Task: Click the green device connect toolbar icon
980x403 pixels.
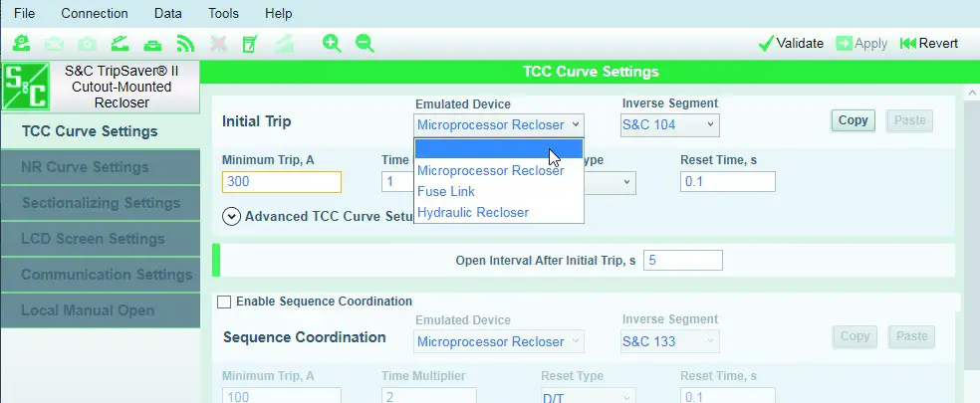Action: 22,43
